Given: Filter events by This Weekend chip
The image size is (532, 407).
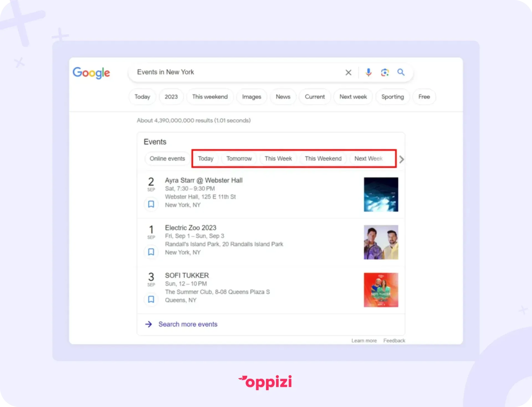Looking at the screenshot, I should coord(323,159).
